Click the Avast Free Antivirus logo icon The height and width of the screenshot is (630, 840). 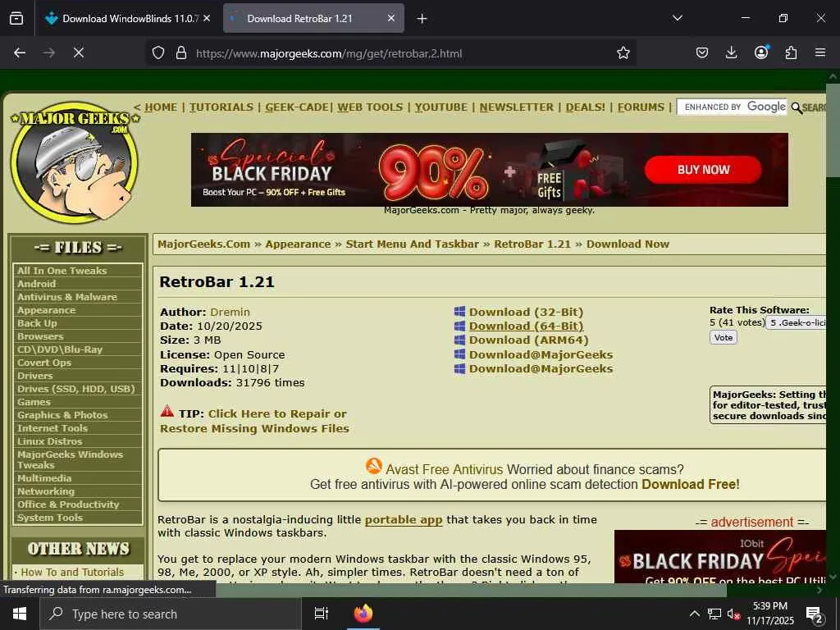click(x=374, y=466)
